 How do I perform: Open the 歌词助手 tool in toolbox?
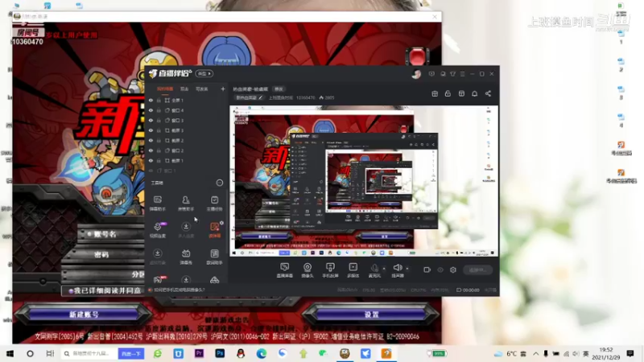click(x=214, y=257)
